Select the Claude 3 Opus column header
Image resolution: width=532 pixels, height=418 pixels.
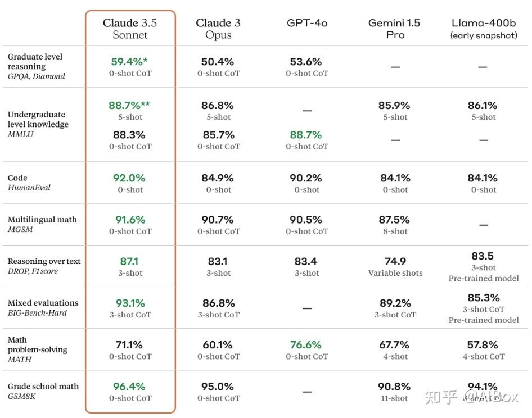click(218, 29)
